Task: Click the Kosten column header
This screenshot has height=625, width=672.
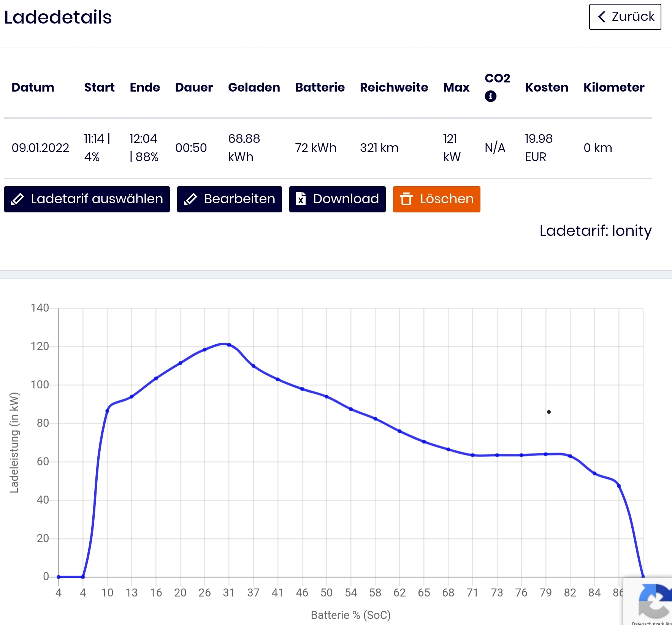Action: [547, 87]
